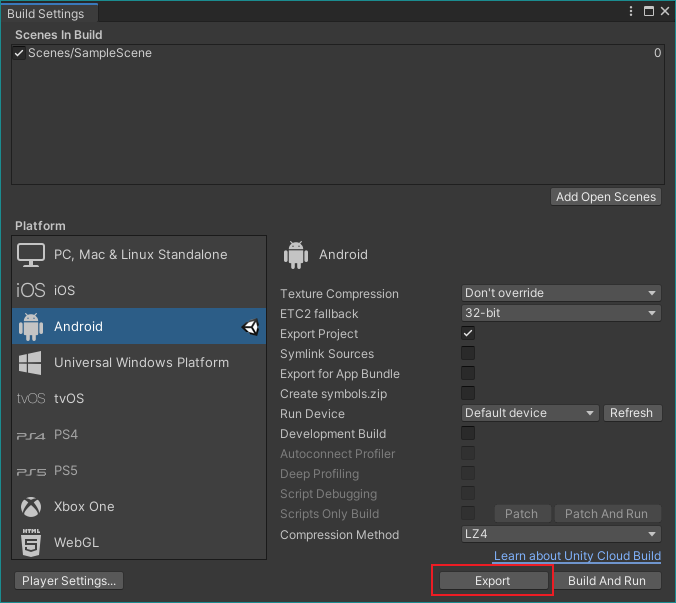
Task: Click the Add Open Scenes button
Action: coord(606,197)
